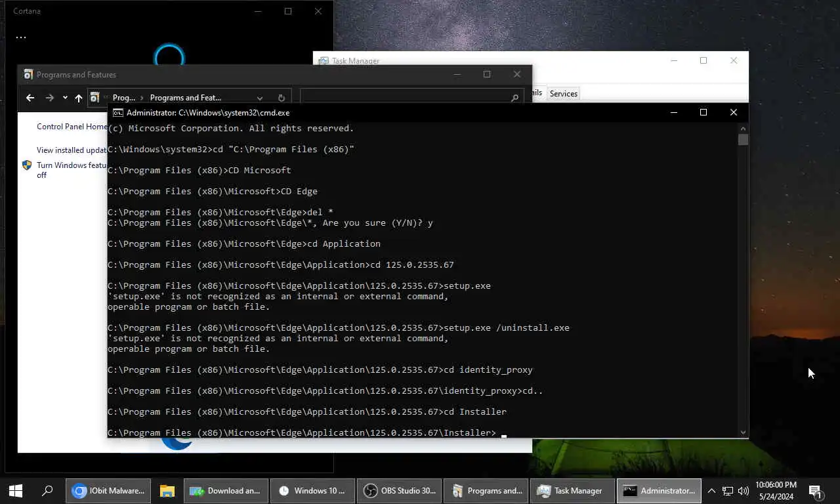
Task: Click the Prog... breadcrumb in address bar
Action: pyautogui.click(x=123, y=98)
